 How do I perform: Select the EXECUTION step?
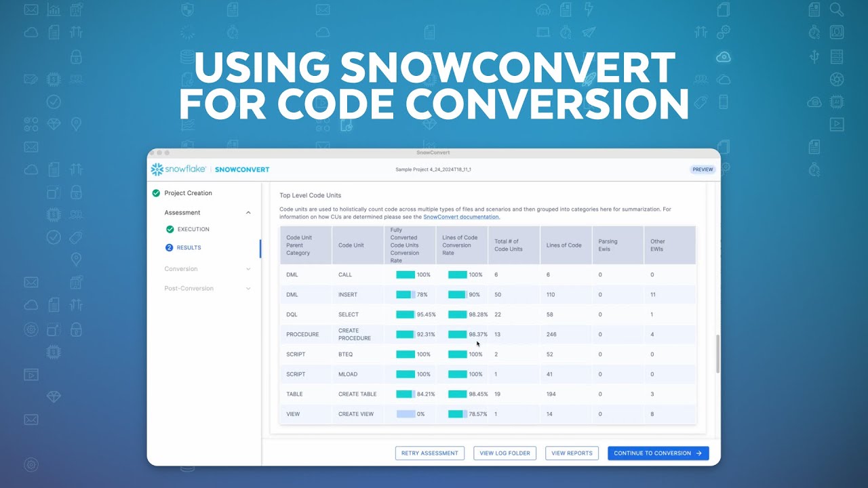[x=193, y=229]
